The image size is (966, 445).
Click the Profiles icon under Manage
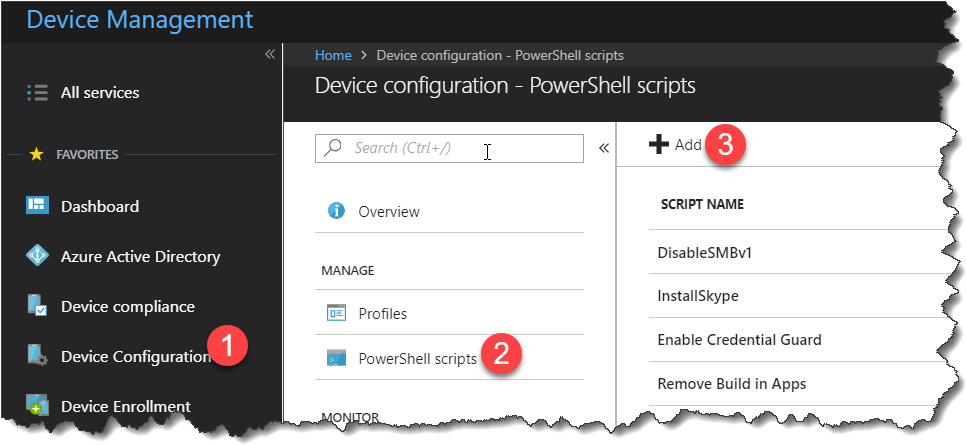pyautogui.click(x=337, y=314)
